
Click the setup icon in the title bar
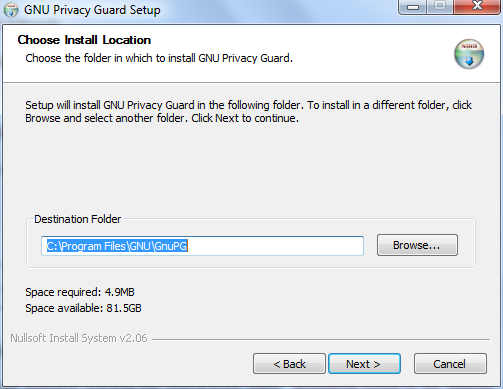click(11, 10)
